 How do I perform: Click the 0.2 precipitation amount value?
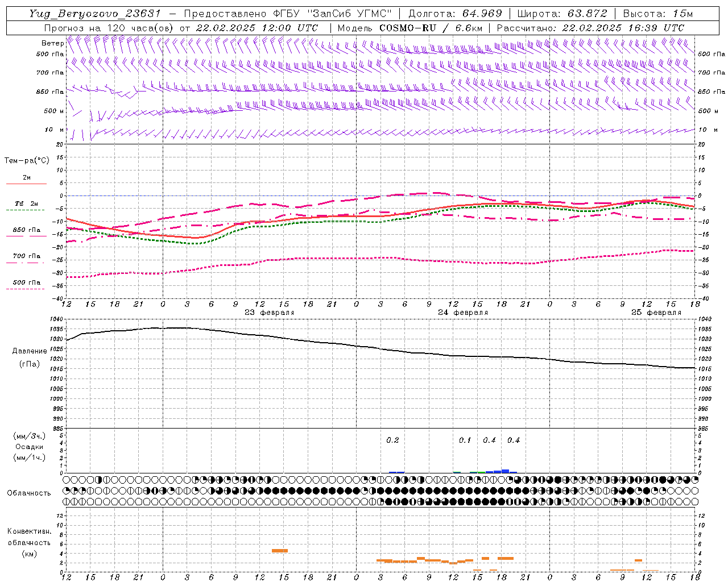[392, 440]
